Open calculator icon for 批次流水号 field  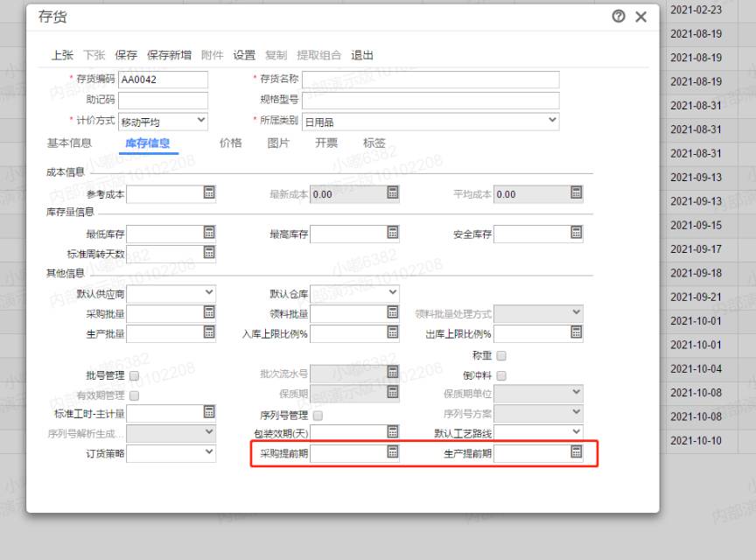point(393,372)
